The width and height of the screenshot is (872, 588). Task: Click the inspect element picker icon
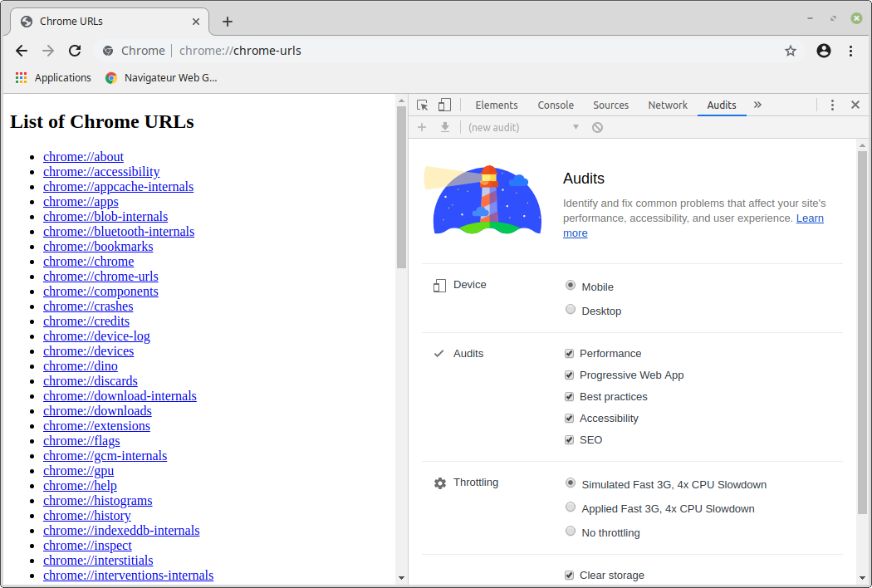pyautogui.click(x=423, y=105)
